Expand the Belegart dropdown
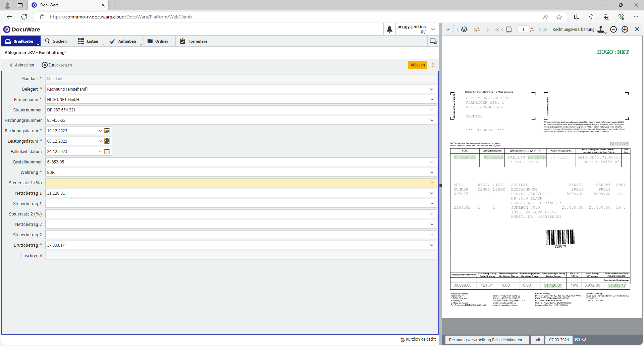 [x=432, y=89]
